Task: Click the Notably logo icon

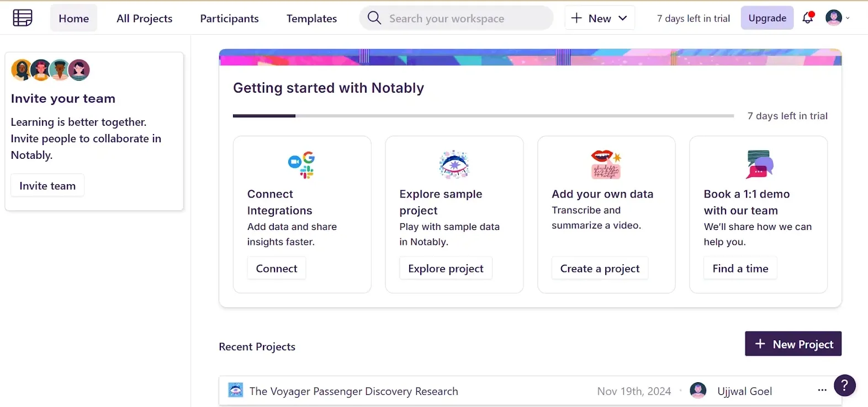Action: 23,18
